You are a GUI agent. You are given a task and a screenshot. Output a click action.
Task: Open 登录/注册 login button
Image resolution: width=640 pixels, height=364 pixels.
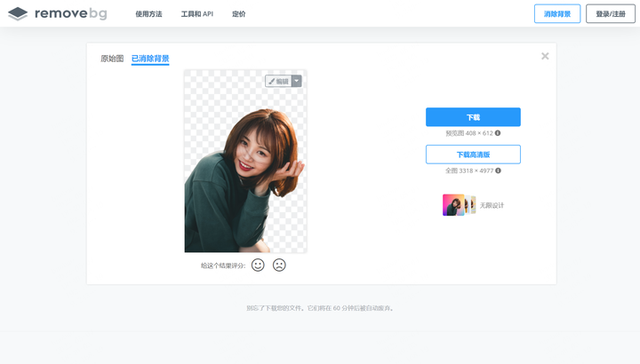(x=611, y=14)
